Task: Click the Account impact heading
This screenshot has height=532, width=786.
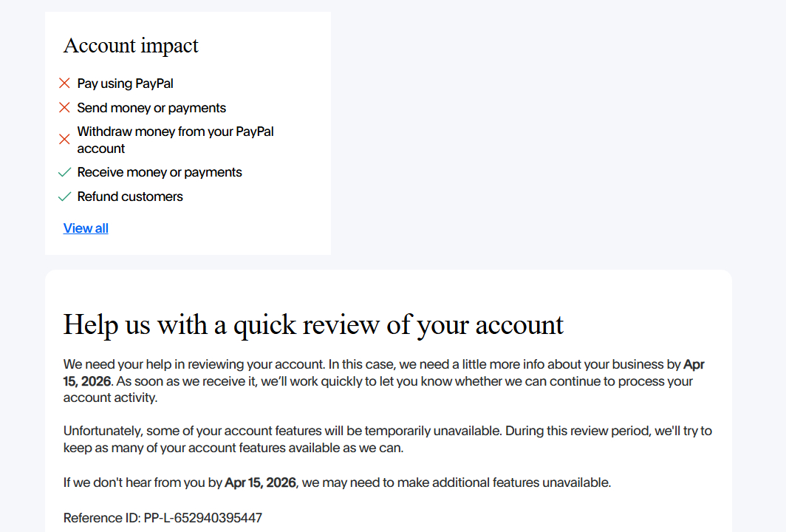Action: (131, 46)
